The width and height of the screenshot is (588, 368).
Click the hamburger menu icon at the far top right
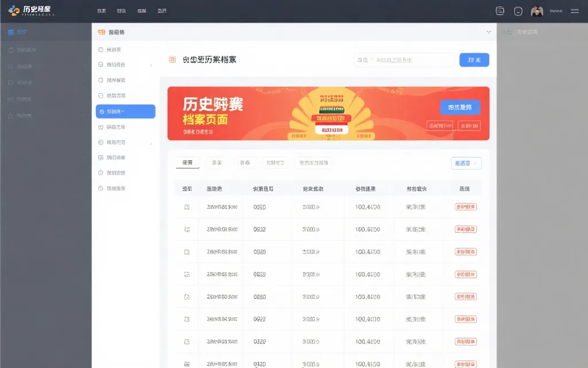tap(574, 10)
